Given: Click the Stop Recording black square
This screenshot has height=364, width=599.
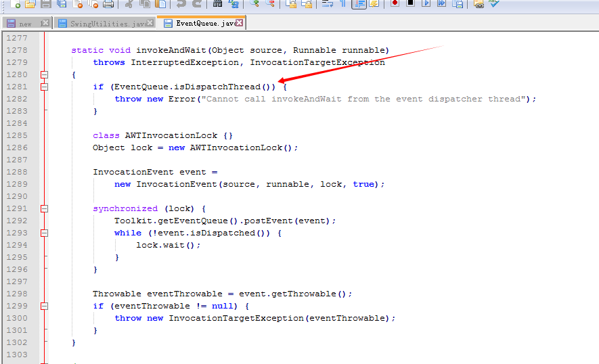Looking at the screenshot, I should pos(410,3).
